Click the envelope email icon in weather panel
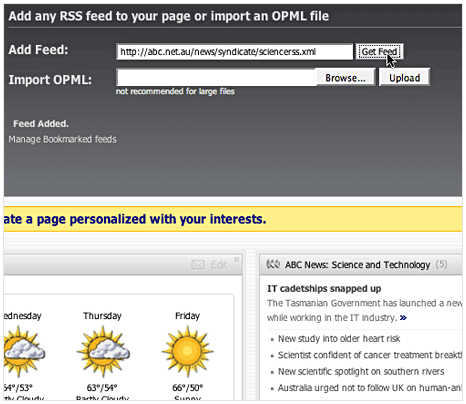This screenshot has height=404, width=466. coord(198,265)
